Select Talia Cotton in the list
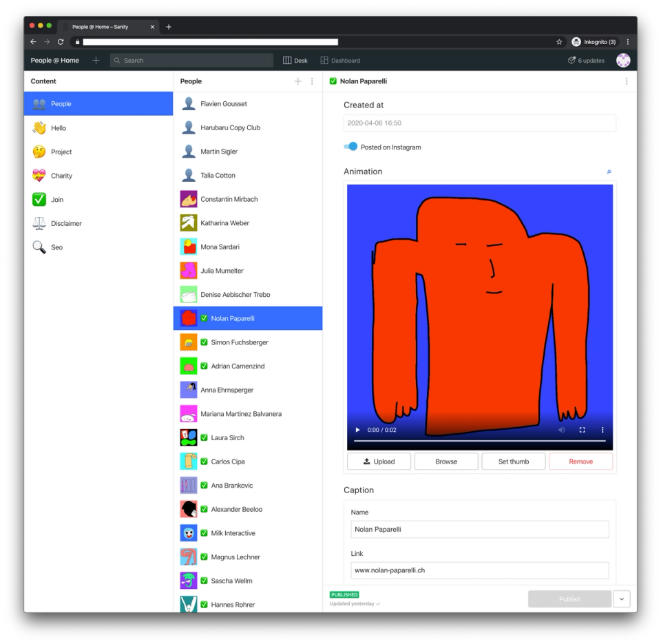The image size is (661, 644). pos(248,175)
